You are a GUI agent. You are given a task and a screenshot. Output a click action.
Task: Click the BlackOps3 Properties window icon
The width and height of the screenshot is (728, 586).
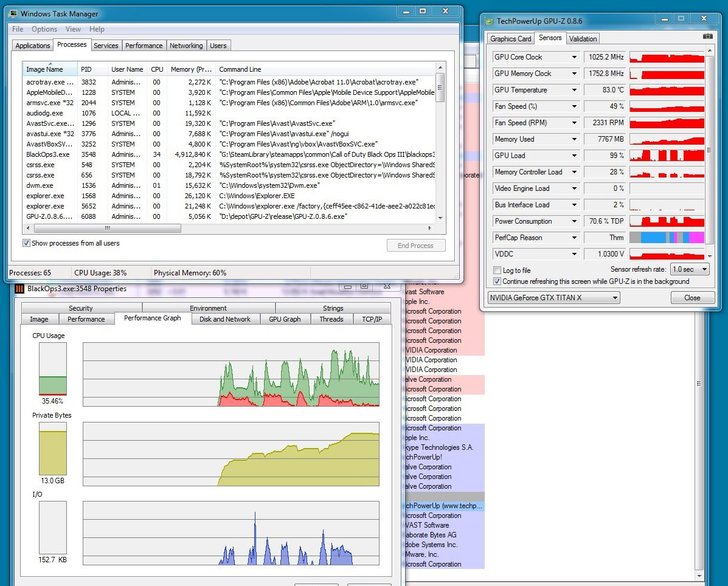[19, 289]
